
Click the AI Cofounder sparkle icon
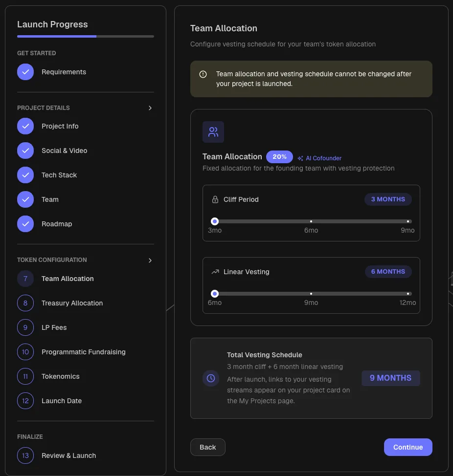point(300,158)
